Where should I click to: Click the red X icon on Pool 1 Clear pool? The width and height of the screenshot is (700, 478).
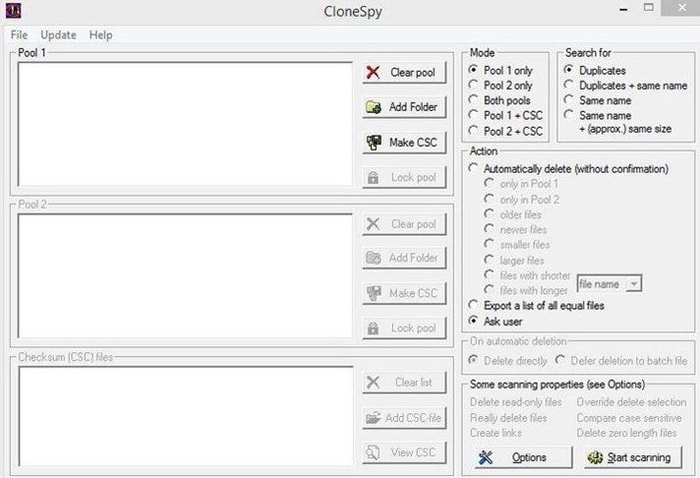coord(373,73)
